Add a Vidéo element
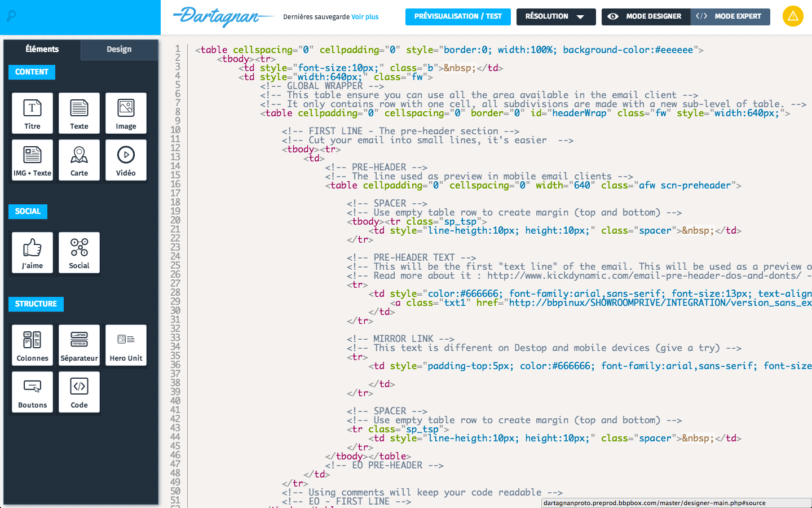This screenshot has width=812, height=508. [126, 160]
